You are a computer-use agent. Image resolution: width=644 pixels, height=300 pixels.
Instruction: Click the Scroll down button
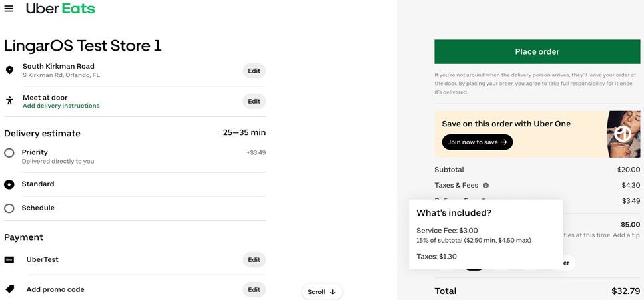point(322,292)
